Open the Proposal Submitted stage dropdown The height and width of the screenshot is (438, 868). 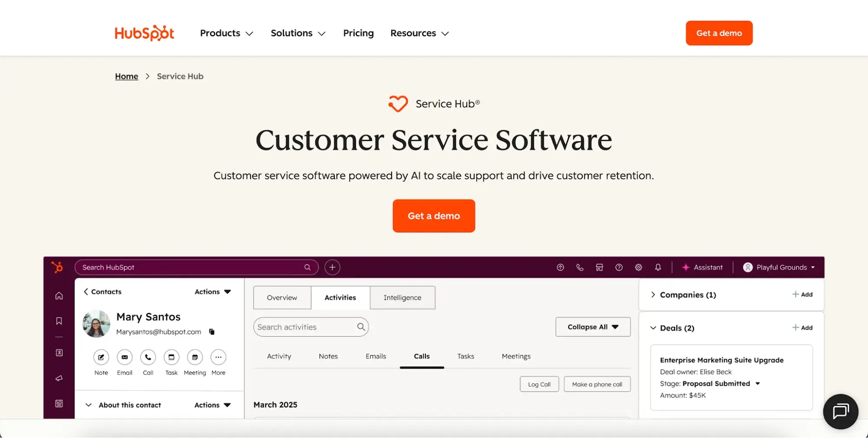[x=721, y=384]
